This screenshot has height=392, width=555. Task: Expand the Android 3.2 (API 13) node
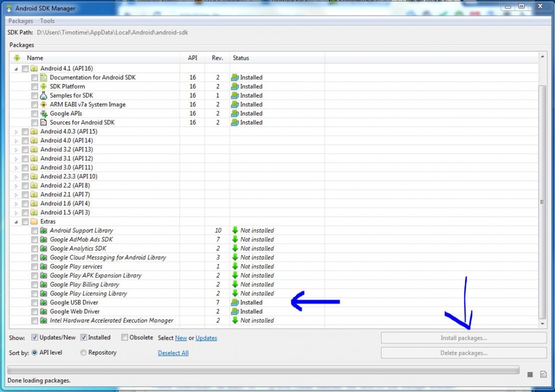click(x=16, y=150)
